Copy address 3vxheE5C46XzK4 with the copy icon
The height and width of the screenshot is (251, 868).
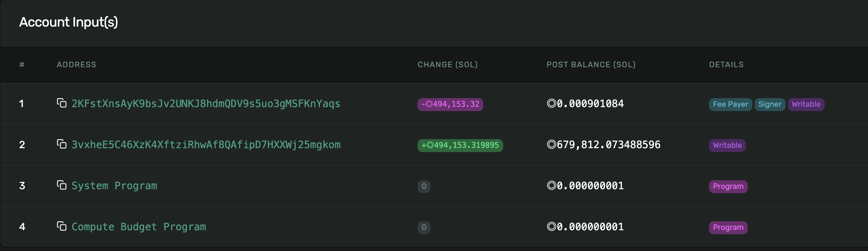[62, 144]
